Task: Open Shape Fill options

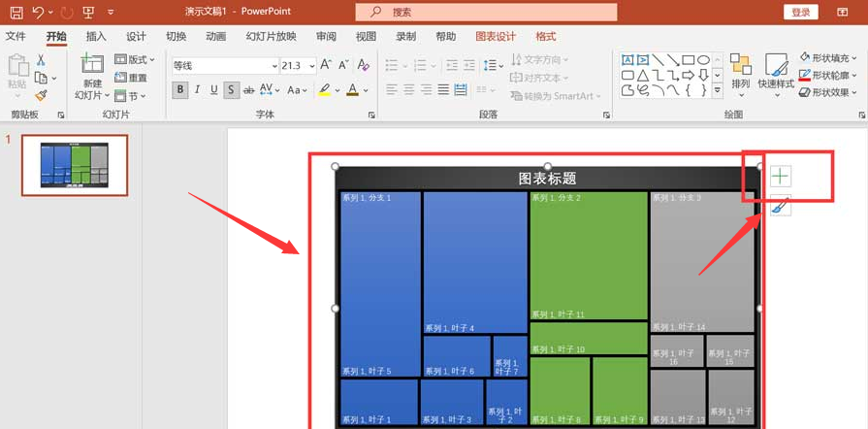Action: pos(827,57)
